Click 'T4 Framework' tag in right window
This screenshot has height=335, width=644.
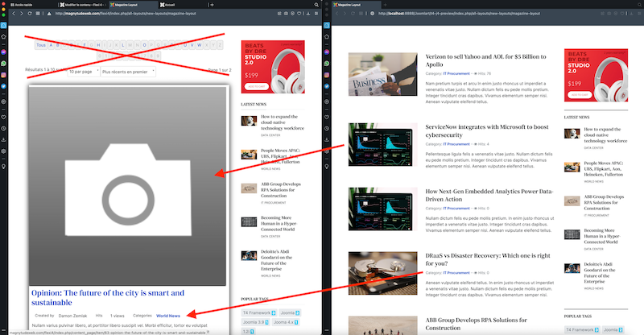click(x=582, y=329)
